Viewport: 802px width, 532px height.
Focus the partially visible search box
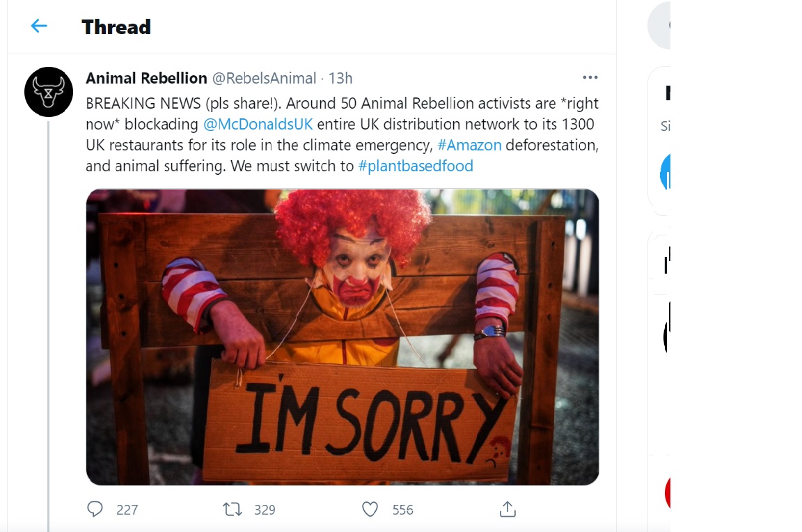tap(660, 26)
